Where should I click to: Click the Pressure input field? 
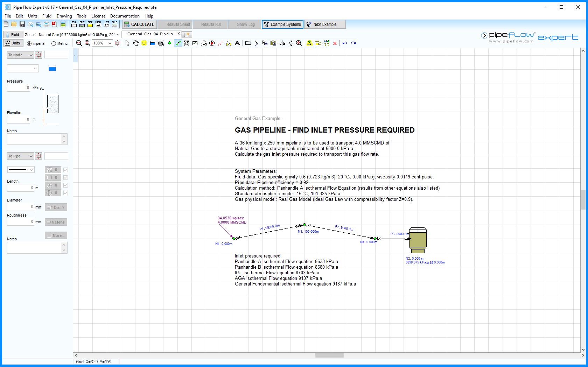tap(19, 88)
